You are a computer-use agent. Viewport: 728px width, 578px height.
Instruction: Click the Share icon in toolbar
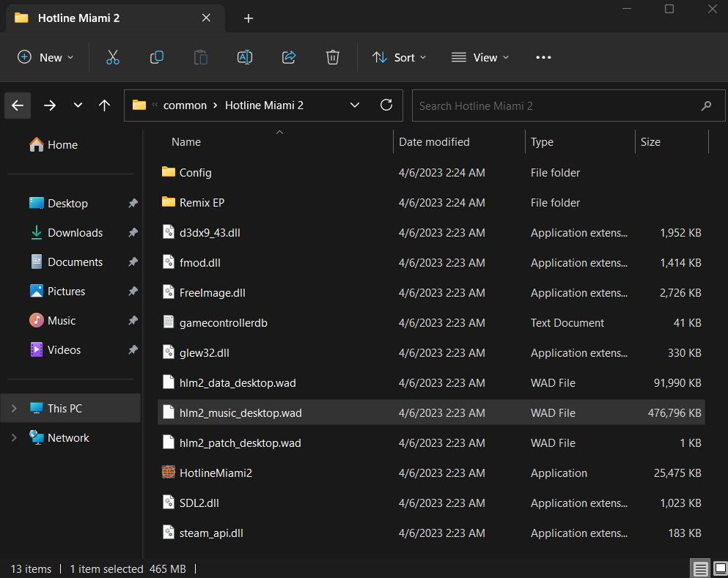288,57
